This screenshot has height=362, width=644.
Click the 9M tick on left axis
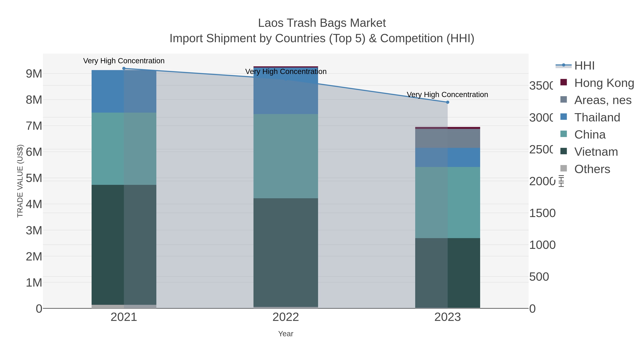coord(34,74)
